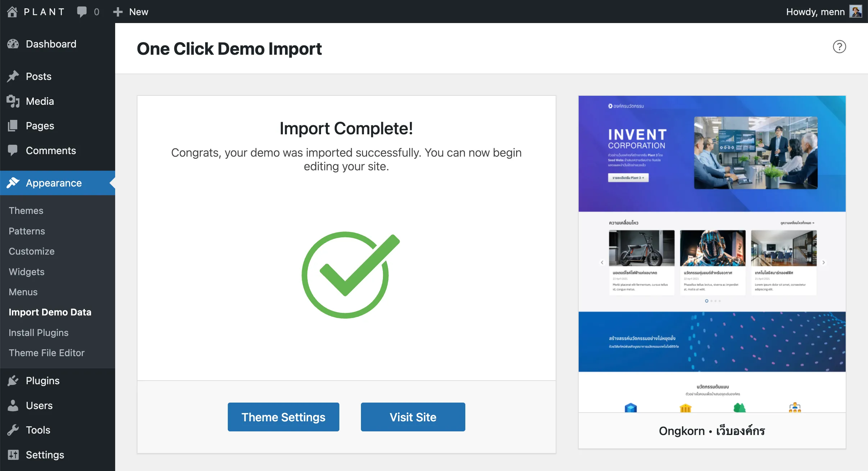Click the Posts icon in sidebar

pyautogui.click(x=14, y=75)
